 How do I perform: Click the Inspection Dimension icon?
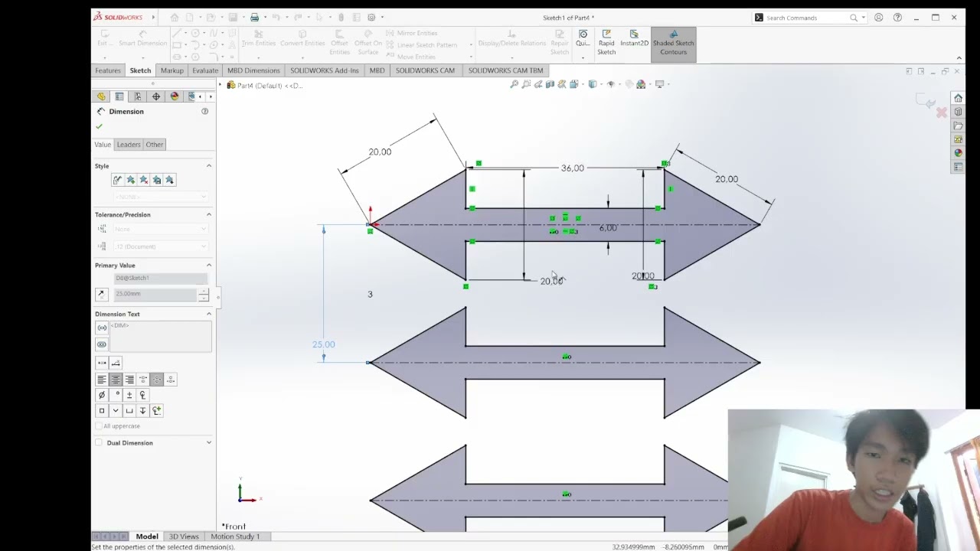click(x=102, y=344)
